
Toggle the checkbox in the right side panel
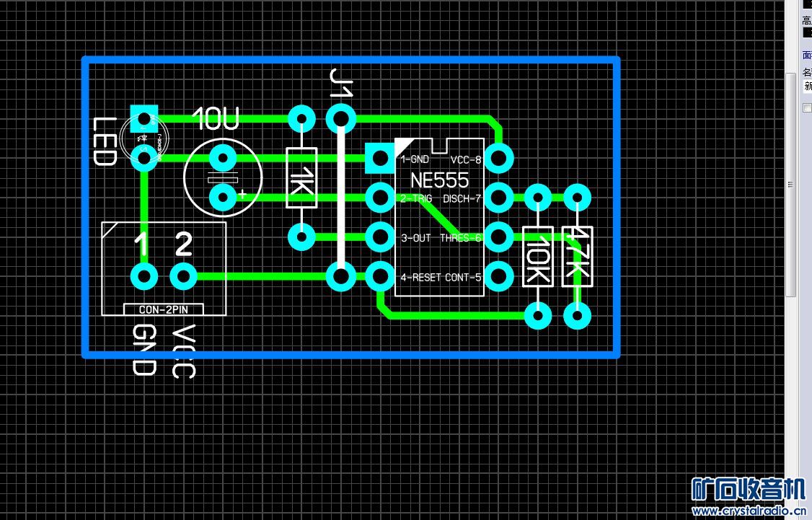(807, 107)
